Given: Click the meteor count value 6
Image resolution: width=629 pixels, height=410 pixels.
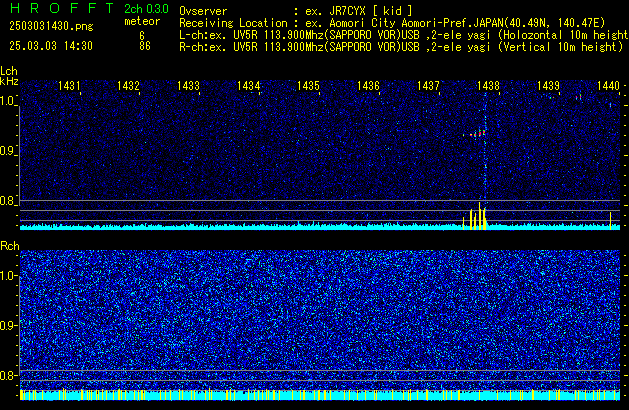Looking at the screenshot, I should click(x=142, y=36).
